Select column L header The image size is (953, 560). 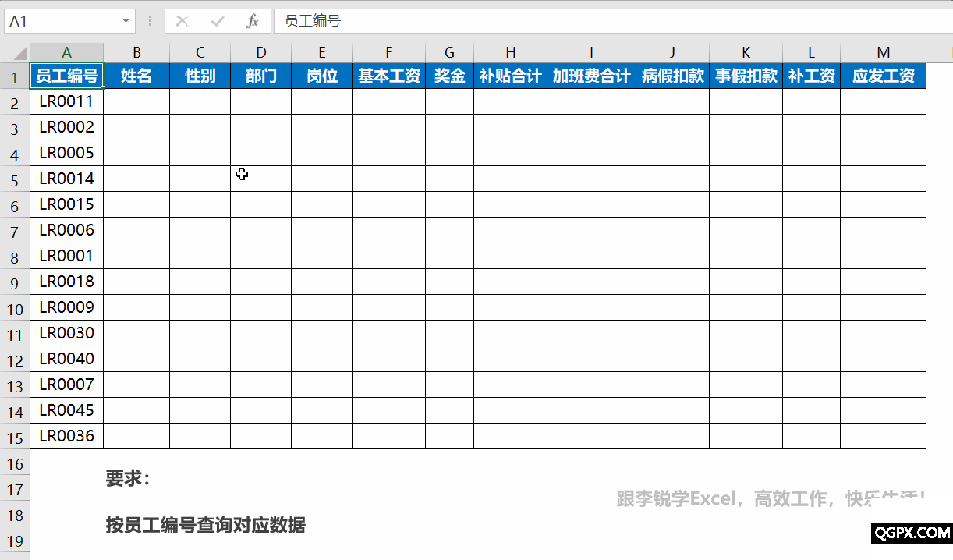point(812,52)
